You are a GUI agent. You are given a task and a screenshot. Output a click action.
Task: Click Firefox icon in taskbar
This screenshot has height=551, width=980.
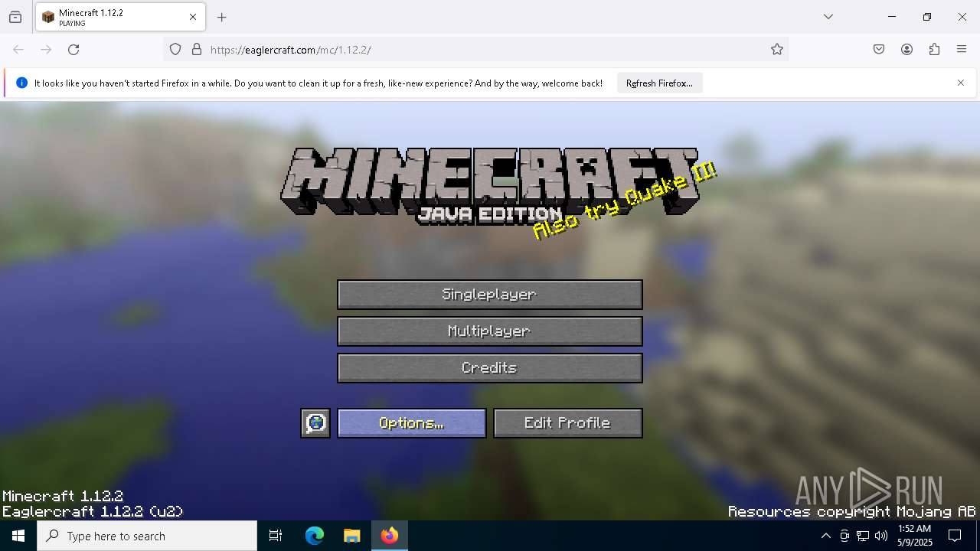click(x=390, y=536)
